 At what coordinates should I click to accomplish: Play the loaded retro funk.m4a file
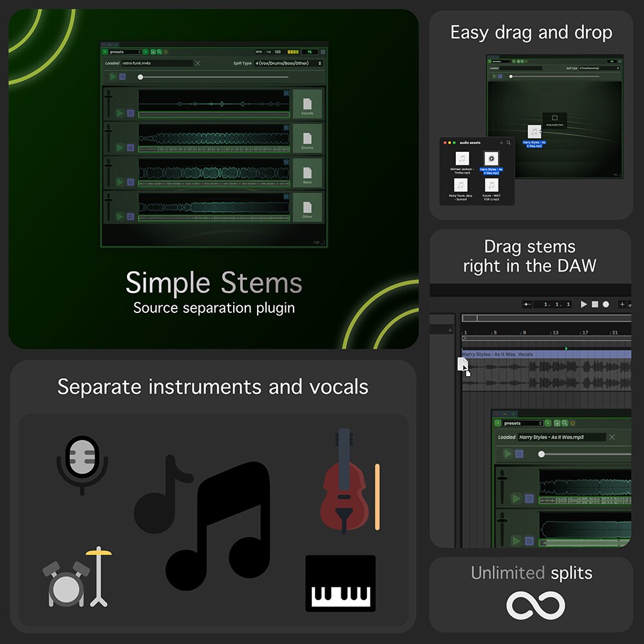coord(113,76)
